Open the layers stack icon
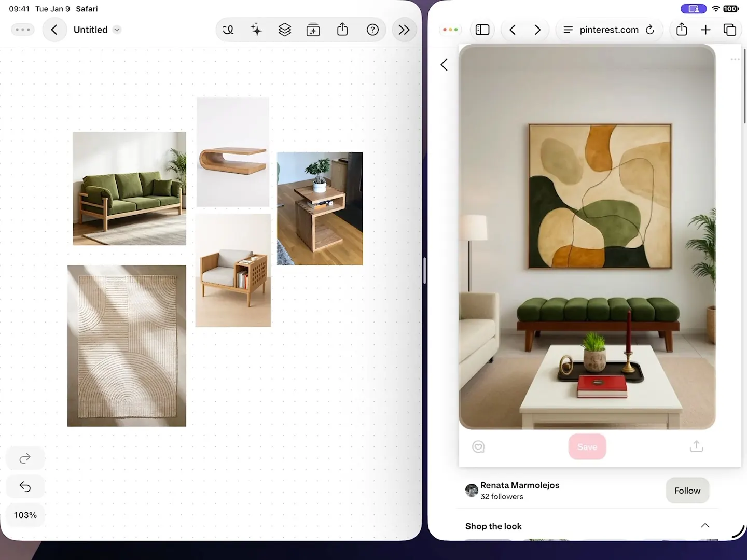The image size is (747, 560). [x=285, y=30]
